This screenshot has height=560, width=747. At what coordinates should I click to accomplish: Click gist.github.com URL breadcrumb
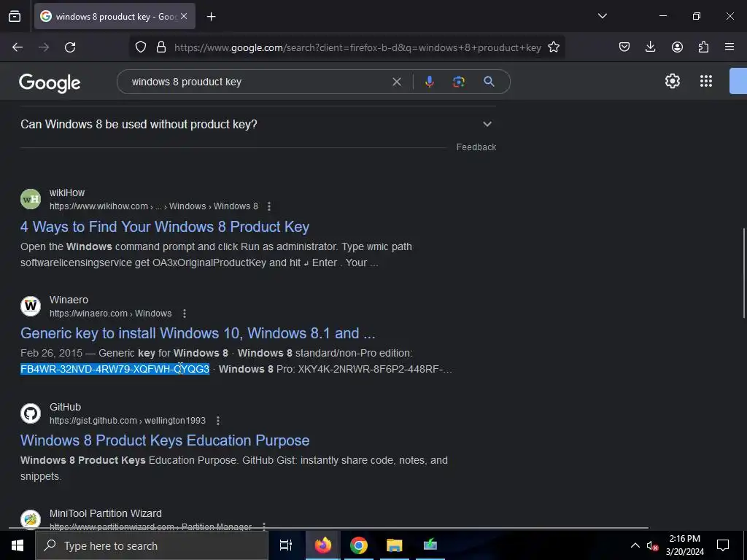pos(128,421)
